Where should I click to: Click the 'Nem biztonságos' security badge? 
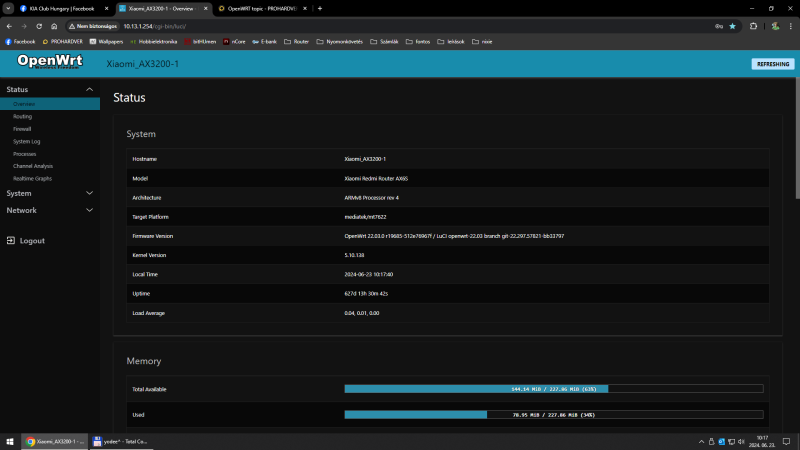coord(93,26)
